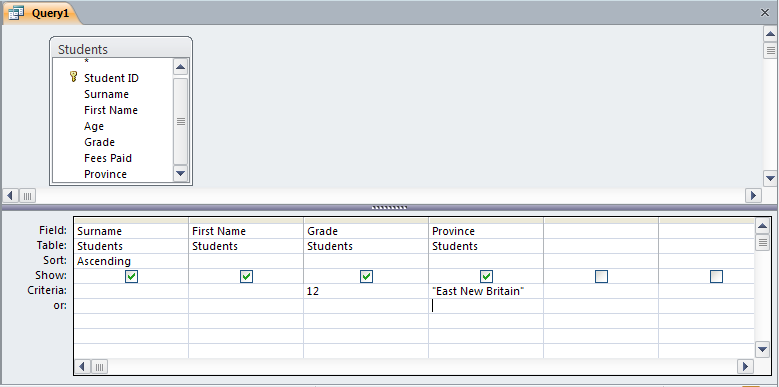The height and width of the screenshot is (387, 779).
Task: Open the Sort dropdown showing Ascending
Action: pos(131,261)
